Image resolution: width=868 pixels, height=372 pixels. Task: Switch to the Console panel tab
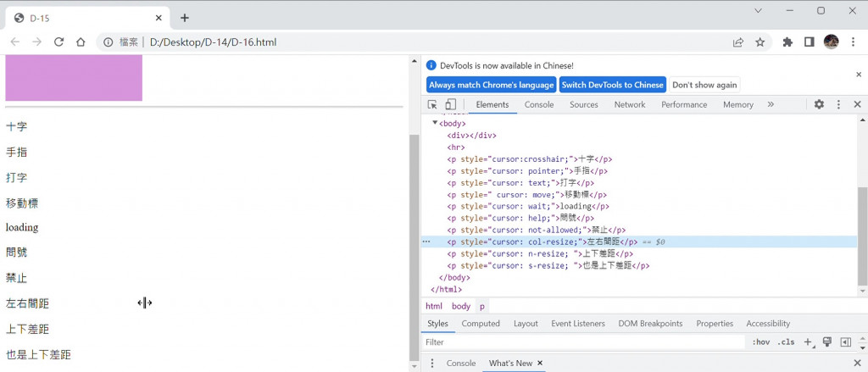(539, 104)
